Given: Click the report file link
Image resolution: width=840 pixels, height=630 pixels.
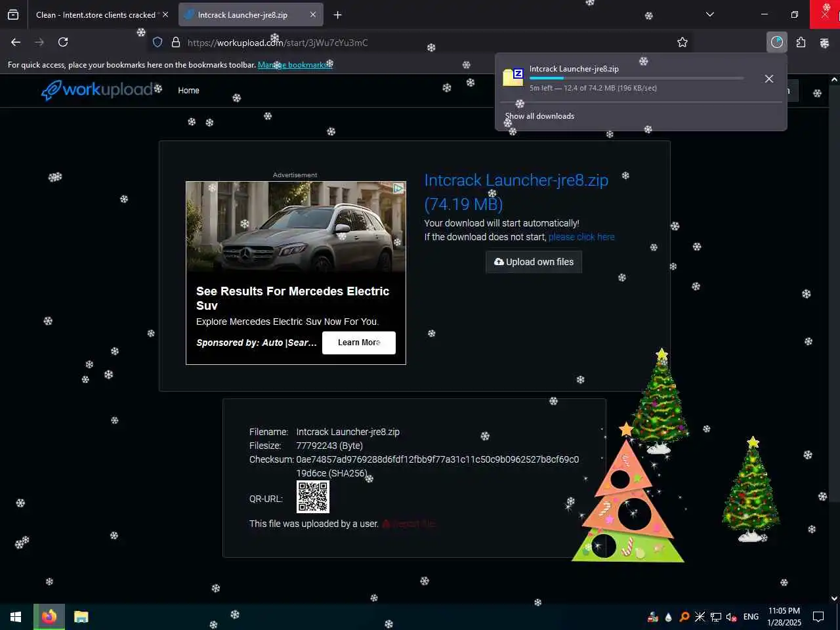Looking at the screenshot, I should (x=409, y=524).
